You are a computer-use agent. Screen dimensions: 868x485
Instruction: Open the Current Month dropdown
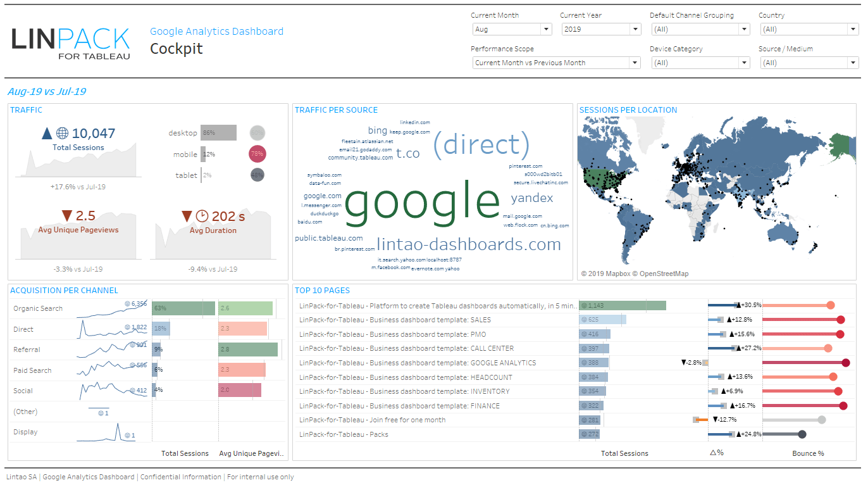click(x=512, y=29)
